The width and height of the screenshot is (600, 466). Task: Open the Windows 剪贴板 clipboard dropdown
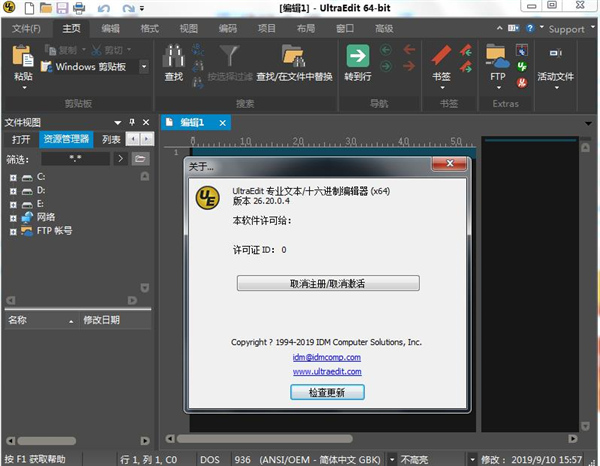pyautogui.click(x=143, y=67)
